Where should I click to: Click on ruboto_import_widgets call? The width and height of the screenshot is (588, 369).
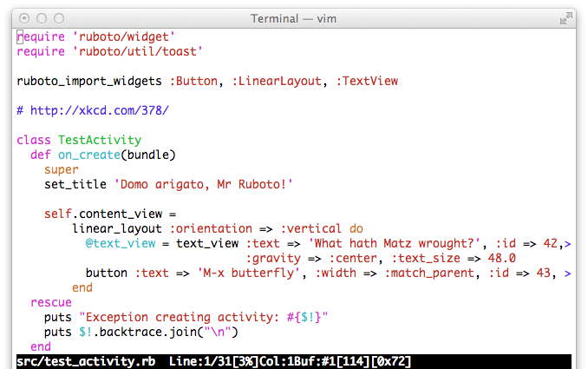[x=88, y=81]
